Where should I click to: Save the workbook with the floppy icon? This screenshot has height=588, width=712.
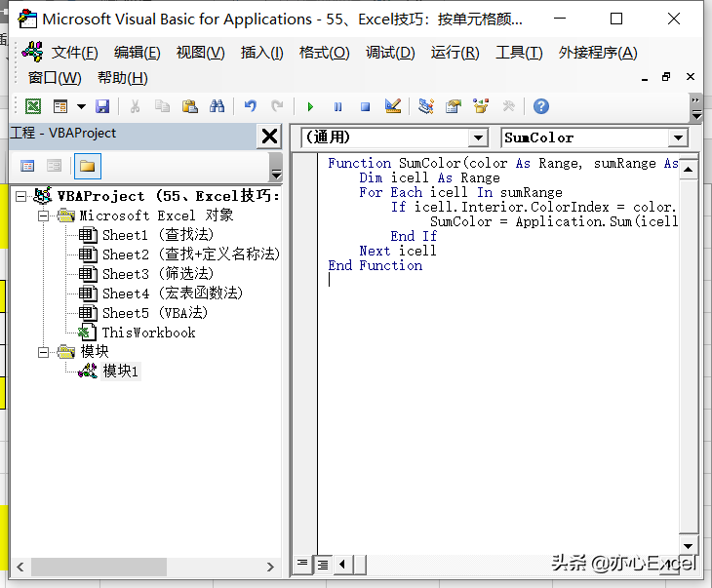[x=102, y=106]
